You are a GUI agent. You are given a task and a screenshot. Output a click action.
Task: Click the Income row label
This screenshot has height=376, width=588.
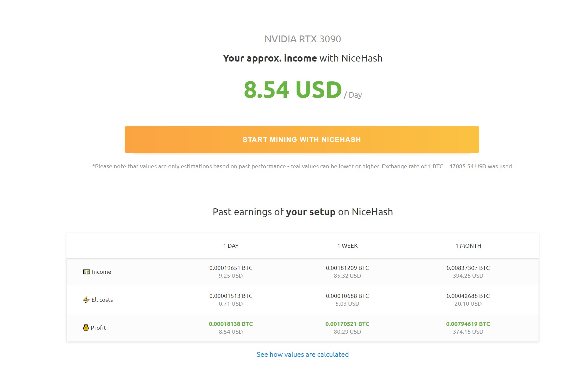(101, 272)
